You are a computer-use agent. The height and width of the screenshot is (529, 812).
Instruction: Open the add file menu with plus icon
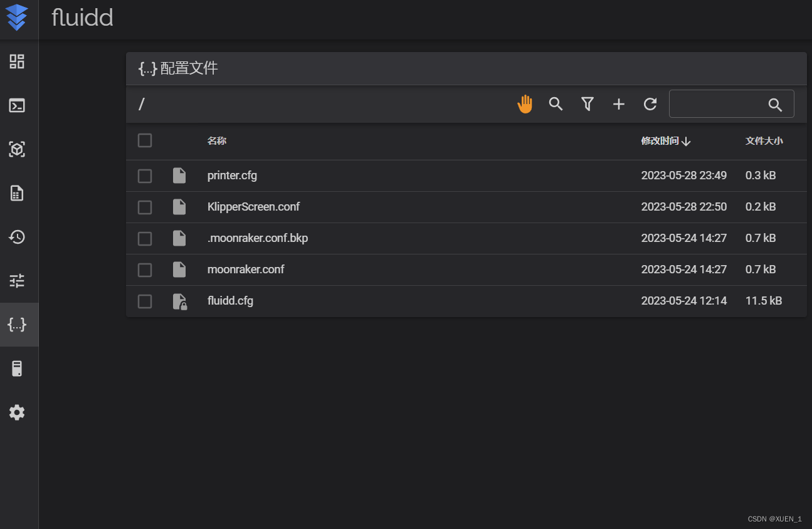click(618, 104)
